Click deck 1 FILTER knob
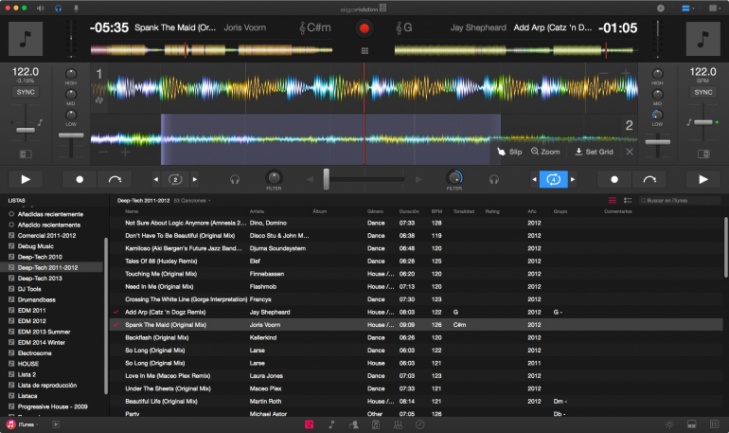This screenshot has width=729, height=433. [x=273, y=178]
